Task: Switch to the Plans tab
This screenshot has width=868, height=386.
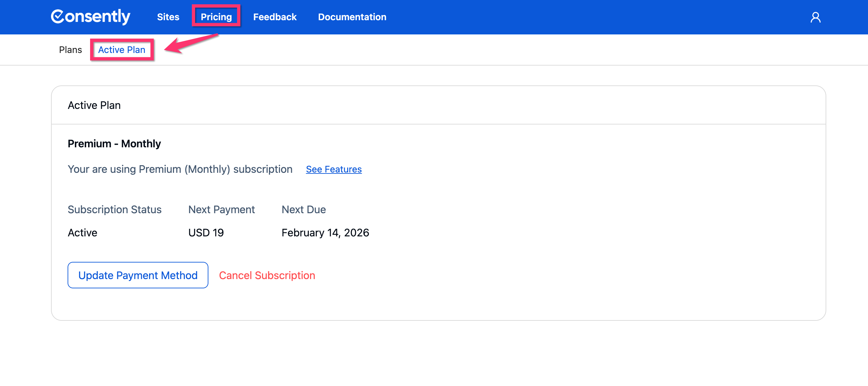Action: 70,50
